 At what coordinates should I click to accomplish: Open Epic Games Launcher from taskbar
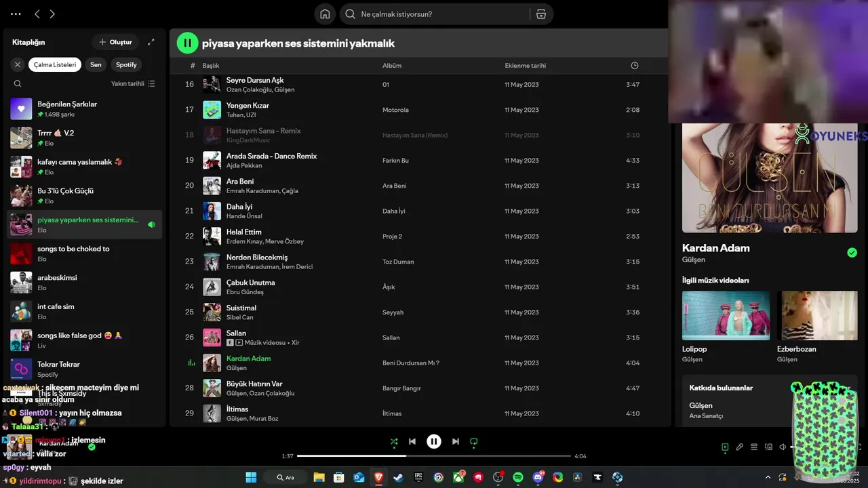[x=418, y=477]
